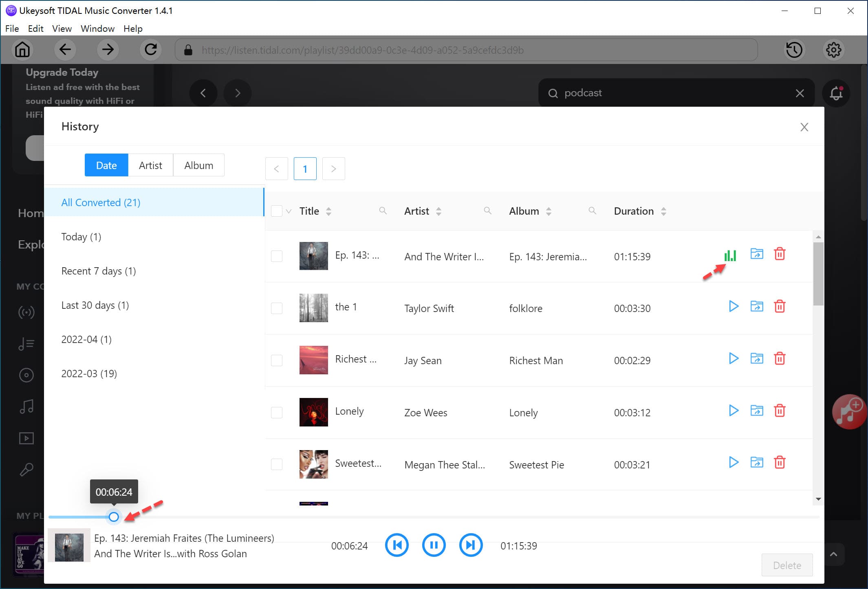
Task: Open the conversion History panel via clock icon
Action: (794, 50)
